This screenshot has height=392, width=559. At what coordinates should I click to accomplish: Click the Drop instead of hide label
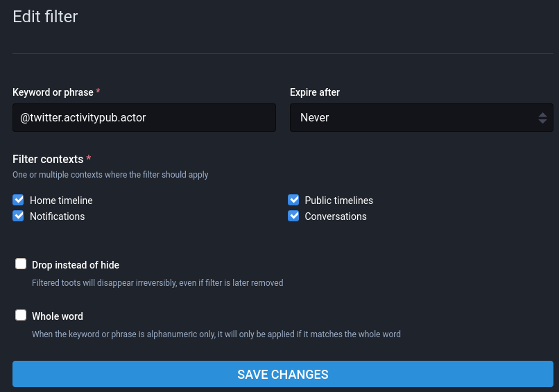pyautogui.click(x=76, y=265)
